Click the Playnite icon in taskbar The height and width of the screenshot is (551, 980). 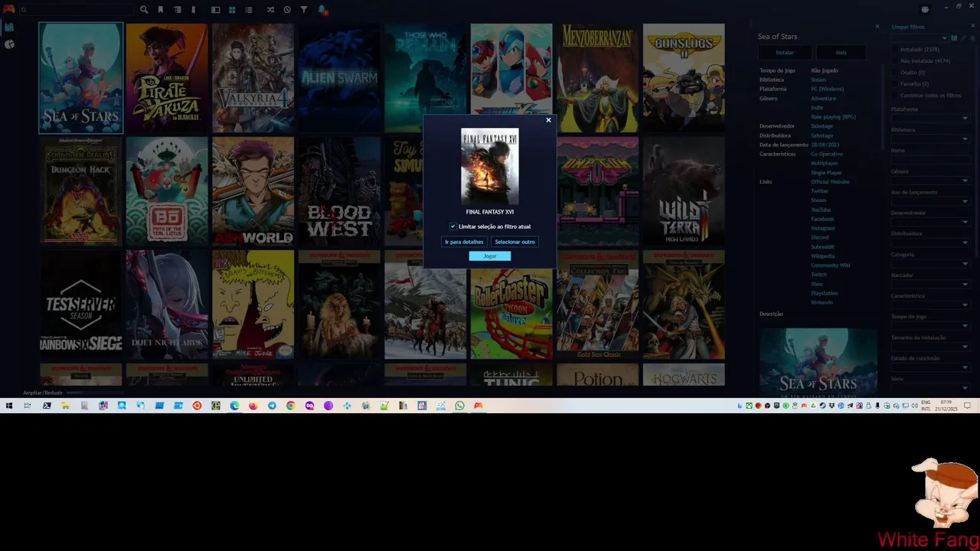479,406
